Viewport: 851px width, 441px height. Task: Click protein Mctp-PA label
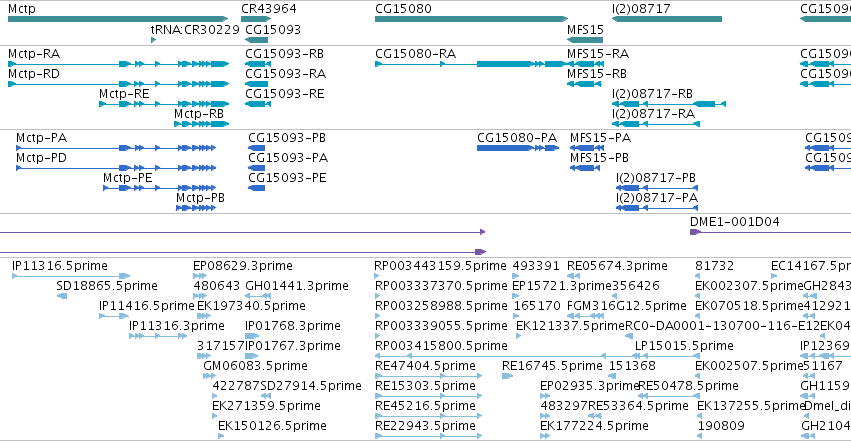point(41,138)
